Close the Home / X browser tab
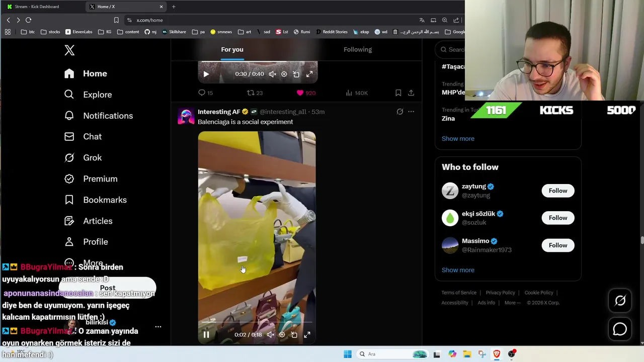The width and height of the screenshot is (644, 362). [161, 7]
